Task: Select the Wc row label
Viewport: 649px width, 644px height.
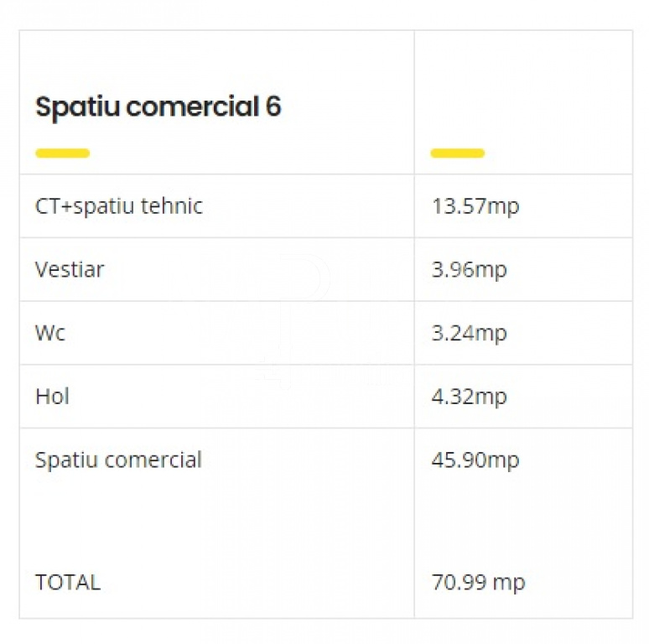Action: coord(50,333)
